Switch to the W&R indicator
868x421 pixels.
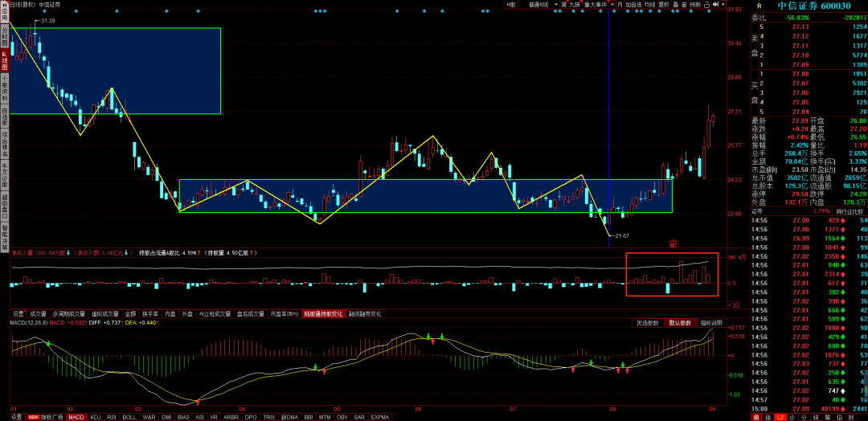[149, 417]
